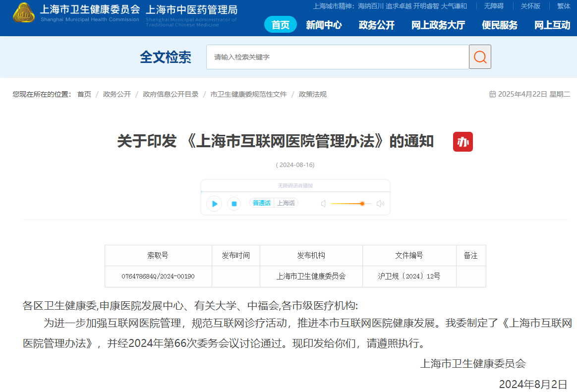Viewport: 577px width, 392px height.
Task: Enable 关怀版 care mode
Action: click(x=530, y=6)
